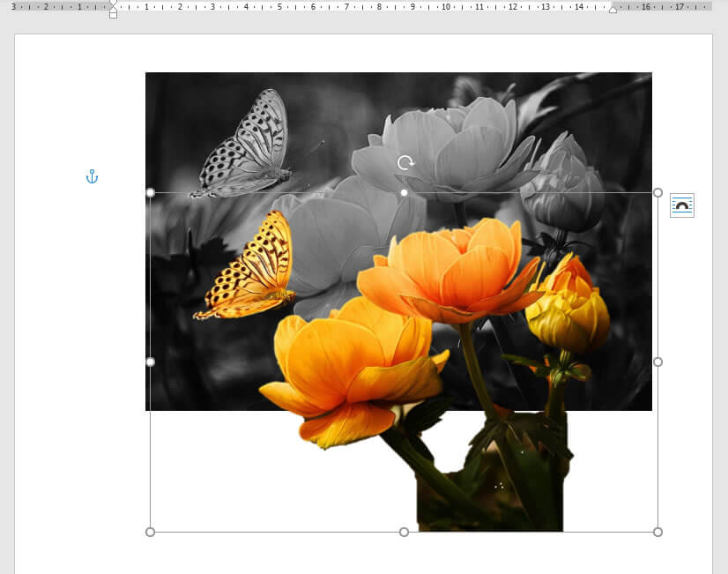Click the blue object anchor icon

92,176
